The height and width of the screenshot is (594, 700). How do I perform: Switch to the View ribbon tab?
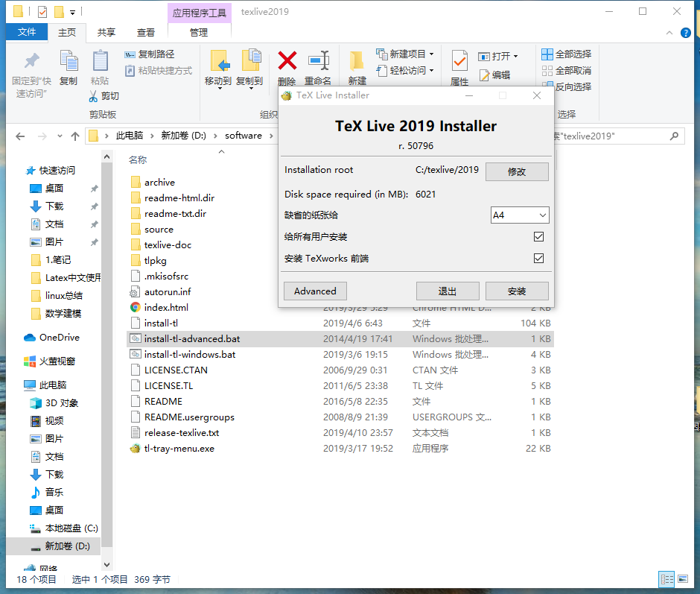145,32
